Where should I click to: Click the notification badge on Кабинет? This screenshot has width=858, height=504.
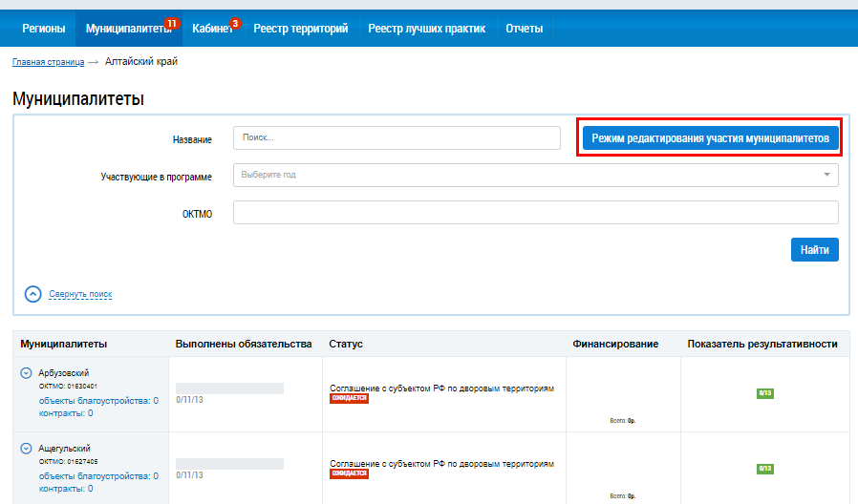[x=235, y=22]
